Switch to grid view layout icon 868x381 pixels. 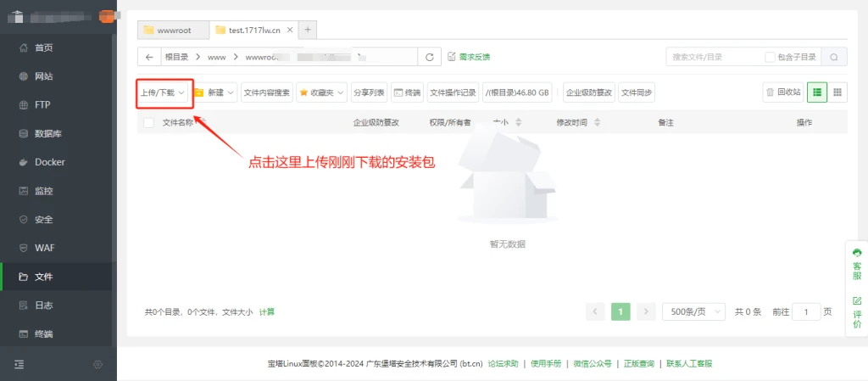click(837, 92)
